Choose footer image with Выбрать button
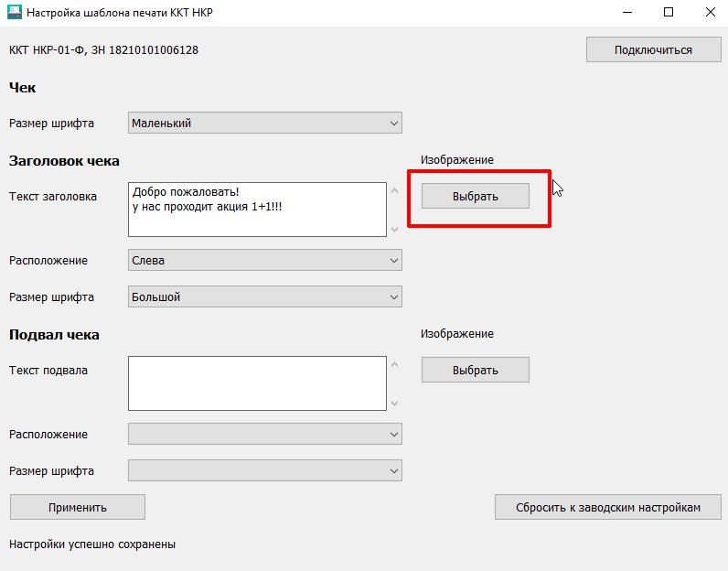This screenshot has height=571, width=728. click(475, 370)
